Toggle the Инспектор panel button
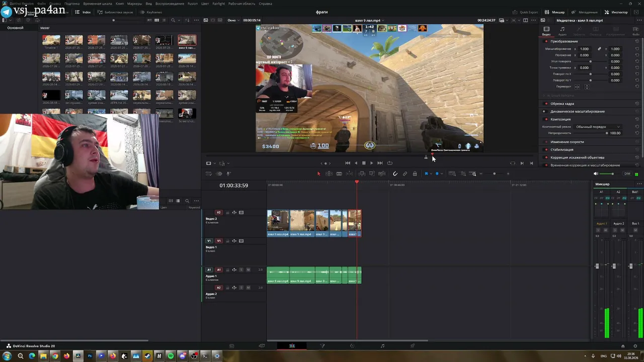The image size is (644, 362). (x=616, y=12)
